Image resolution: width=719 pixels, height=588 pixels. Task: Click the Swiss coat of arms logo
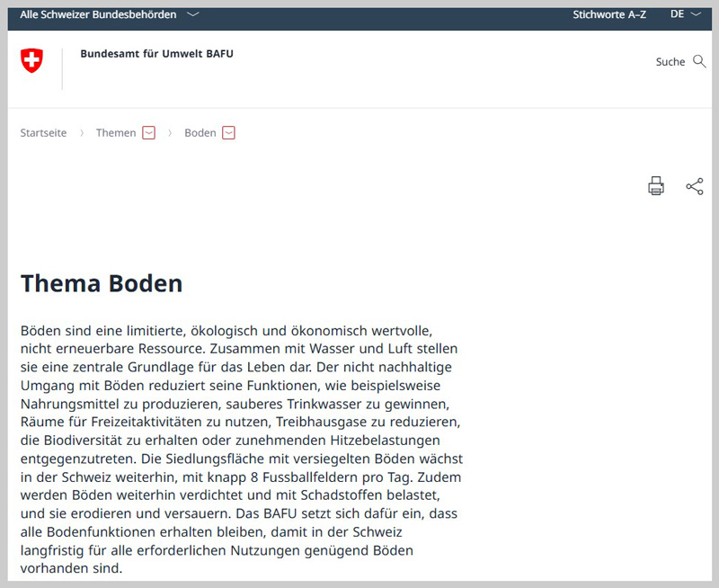[x=31, y=61]
